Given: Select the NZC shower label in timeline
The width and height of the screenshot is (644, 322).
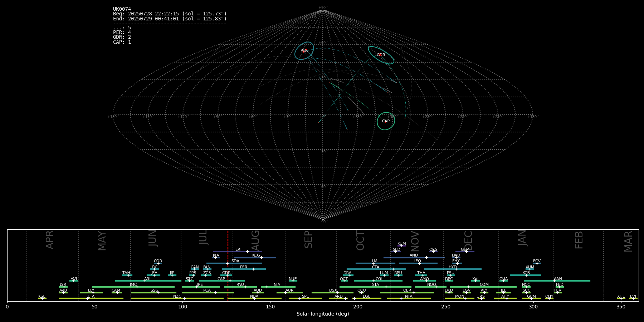Looking at the screenshot, I should (x=177, y=297).
